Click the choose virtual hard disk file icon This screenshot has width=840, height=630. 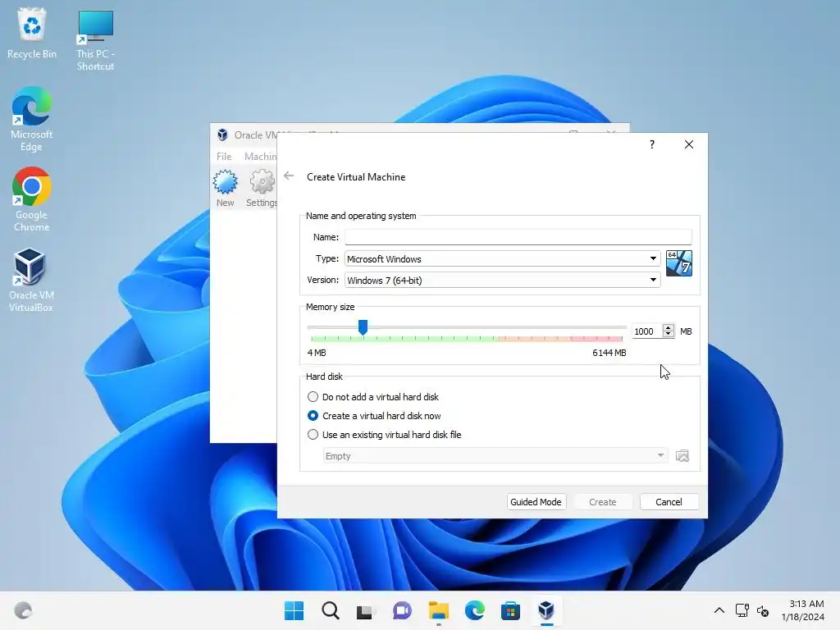click(682, 456)
